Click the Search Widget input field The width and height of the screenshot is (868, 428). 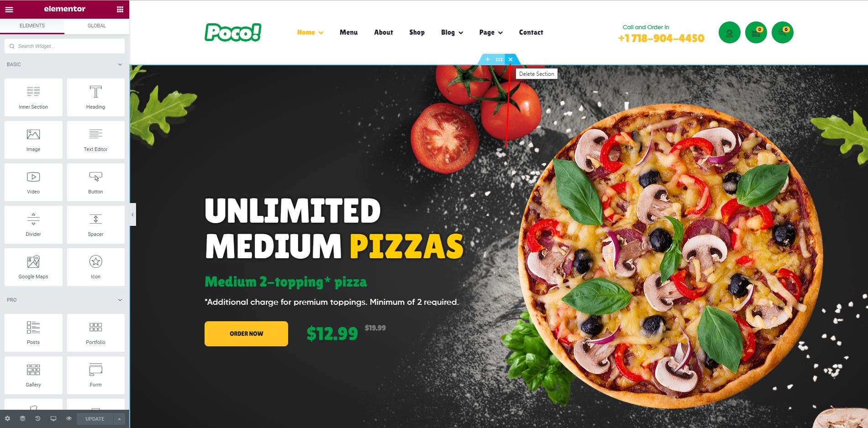coord(64,46)
